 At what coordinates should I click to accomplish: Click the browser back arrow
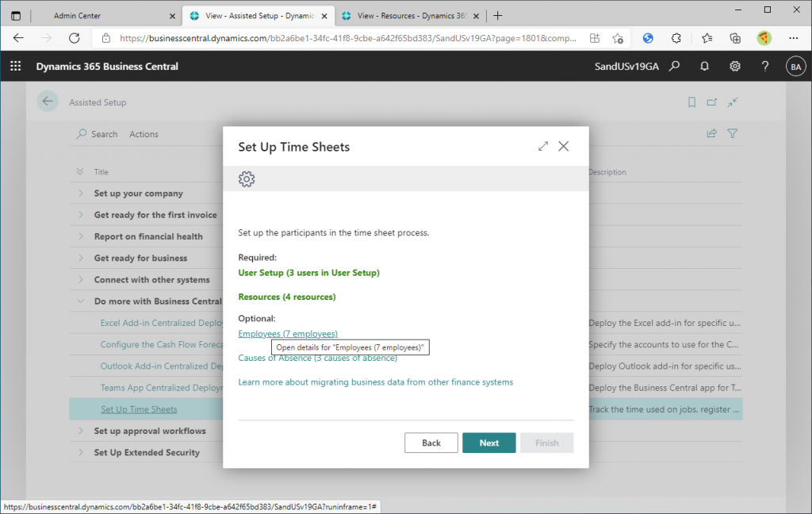pos(18,38)
